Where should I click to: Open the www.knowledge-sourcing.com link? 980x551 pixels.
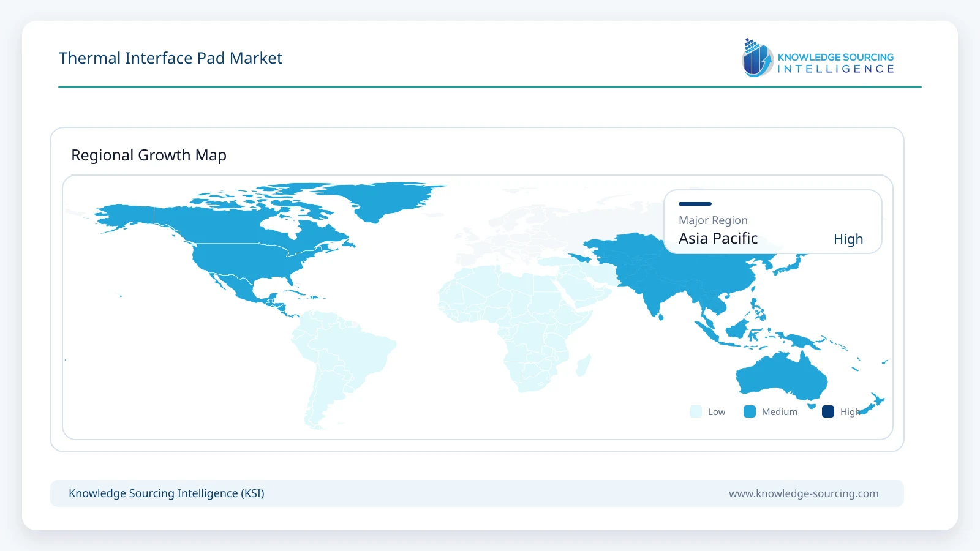[804, 493]
